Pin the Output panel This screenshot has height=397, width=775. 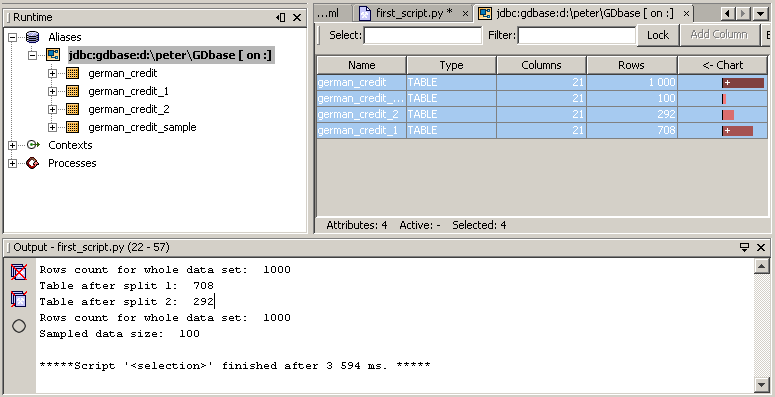tap(744, 247)
